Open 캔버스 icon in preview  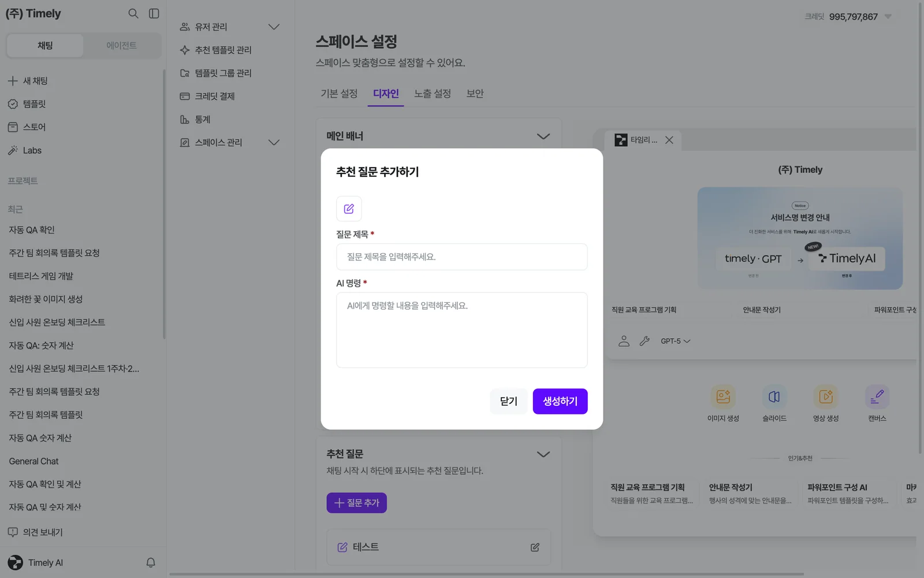click(x=877, y=397)
